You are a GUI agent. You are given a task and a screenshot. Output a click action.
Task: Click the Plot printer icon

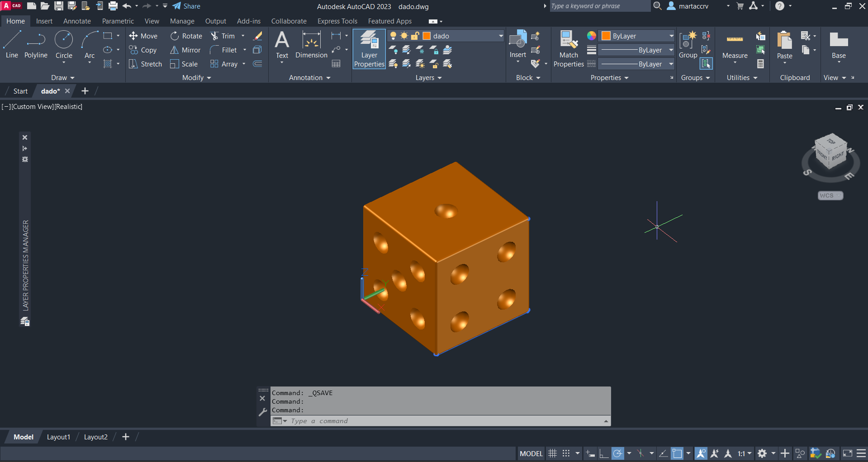coord(113,6)
